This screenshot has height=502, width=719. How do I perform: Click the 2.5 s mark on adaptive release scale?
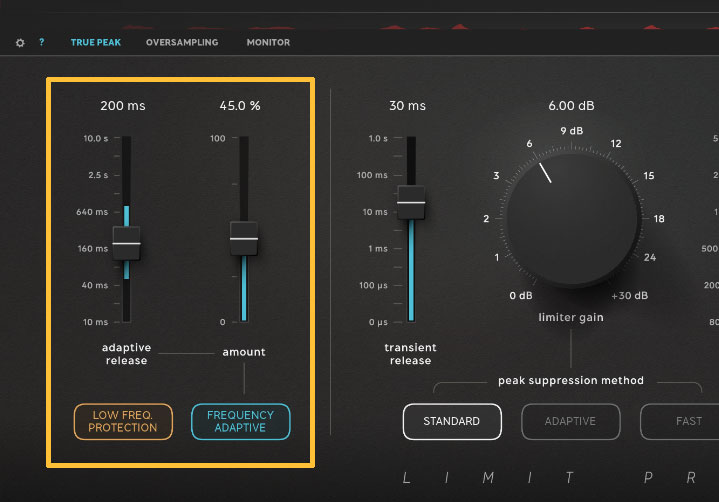[x=98, y=175]
